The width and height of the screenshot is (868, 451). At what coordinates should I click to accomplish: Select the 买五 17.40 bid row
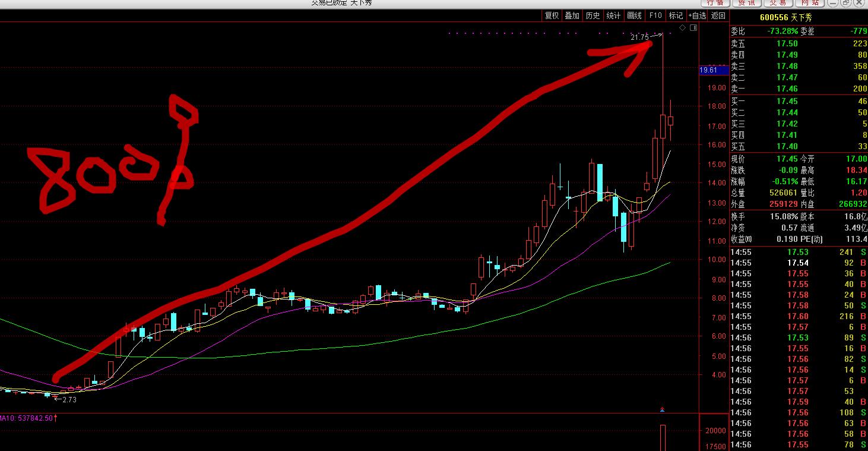coord(799,146)
